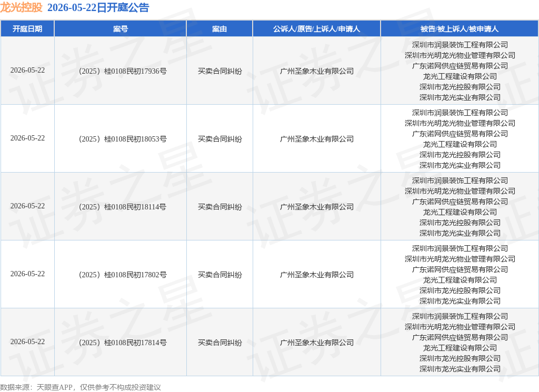This screenshot has height=392, width=539.
Task: Click 深圳市龙光实业有限公司 in the 17802号 row
Action: click(460, 301)
